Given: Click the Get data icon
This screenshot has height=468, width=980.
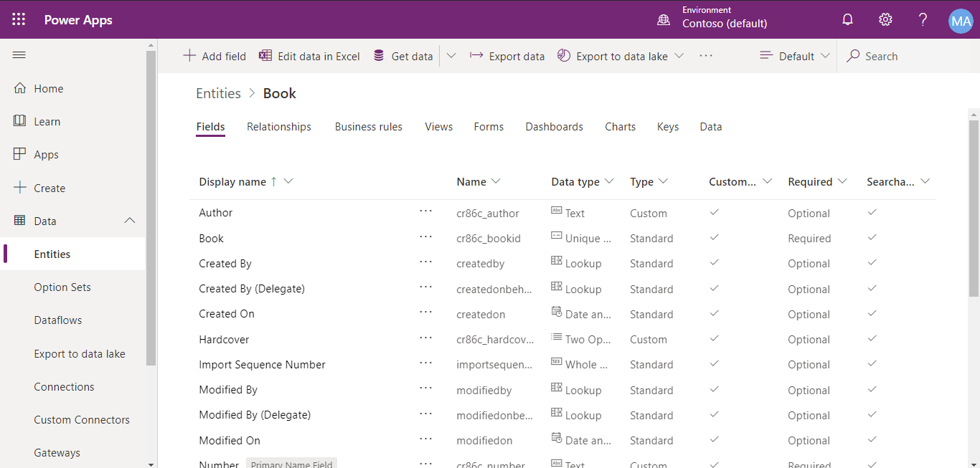Looking at the screenshot, I should coord(379,55).
